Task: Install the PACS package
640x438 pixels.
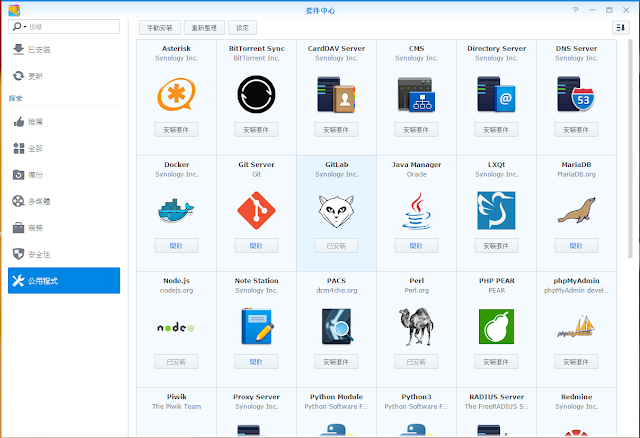Action: 336,362
